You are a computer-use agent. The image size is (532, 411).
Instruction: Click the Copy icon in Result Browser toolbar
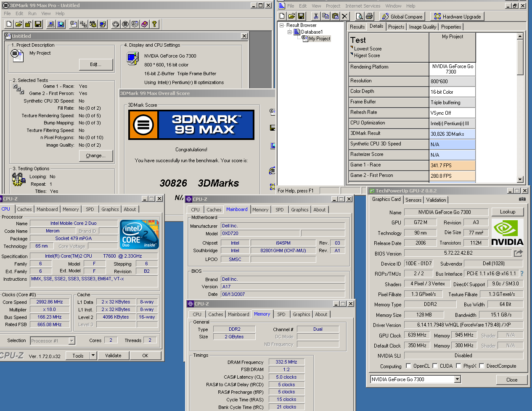[x=326, y=16]
